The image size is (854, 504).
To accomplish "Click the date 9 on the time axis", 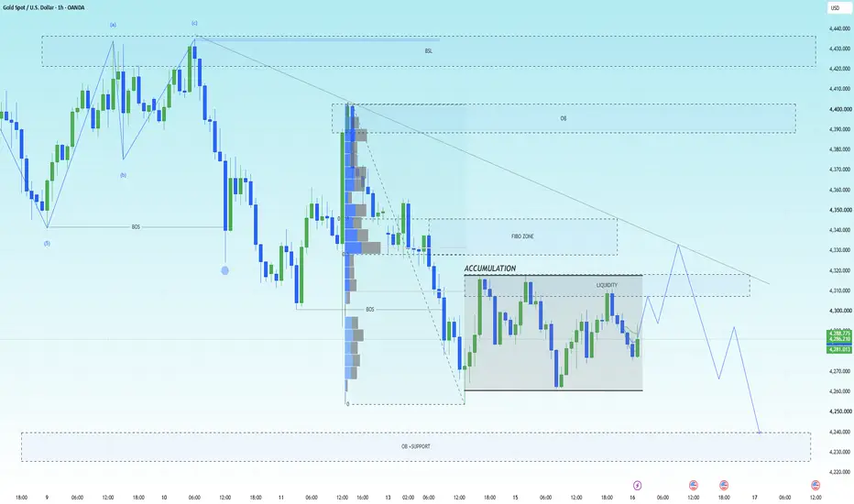I will (47, 498).
